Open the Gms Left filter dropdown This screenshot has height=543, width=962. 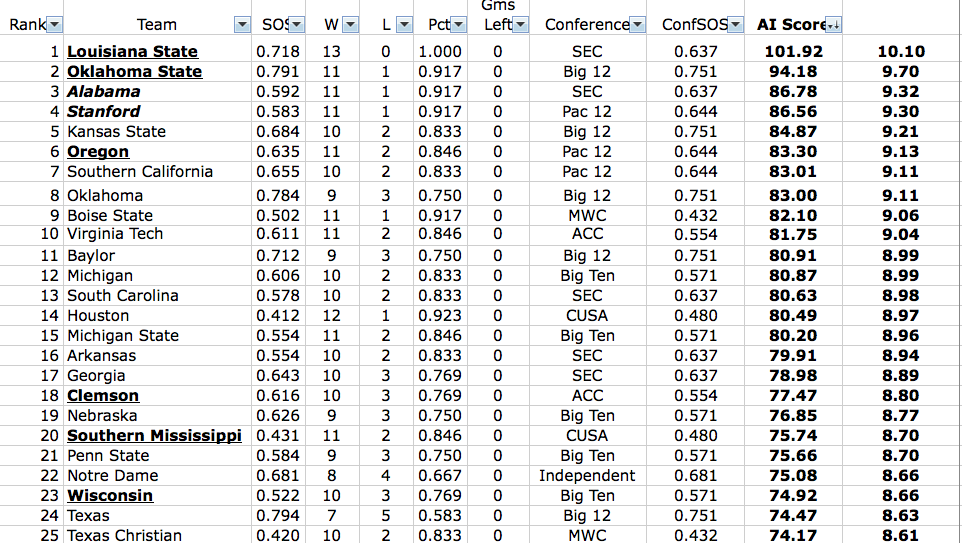[520, 25]
